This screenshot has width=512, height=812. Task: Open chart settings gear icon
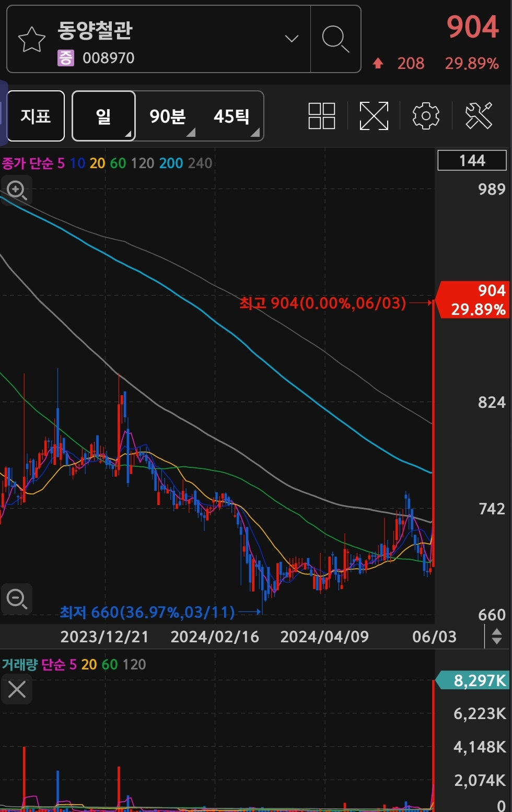click(x=426, y=116)
